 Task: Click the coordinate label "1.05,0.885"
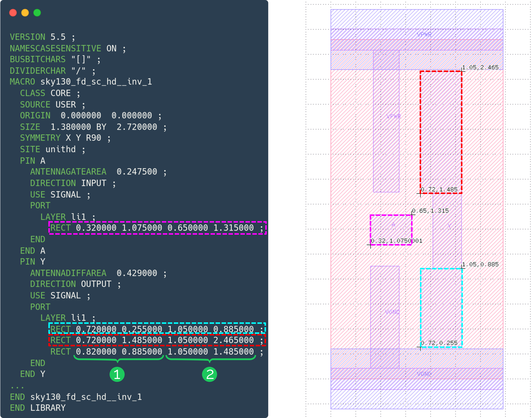point(480,264)
